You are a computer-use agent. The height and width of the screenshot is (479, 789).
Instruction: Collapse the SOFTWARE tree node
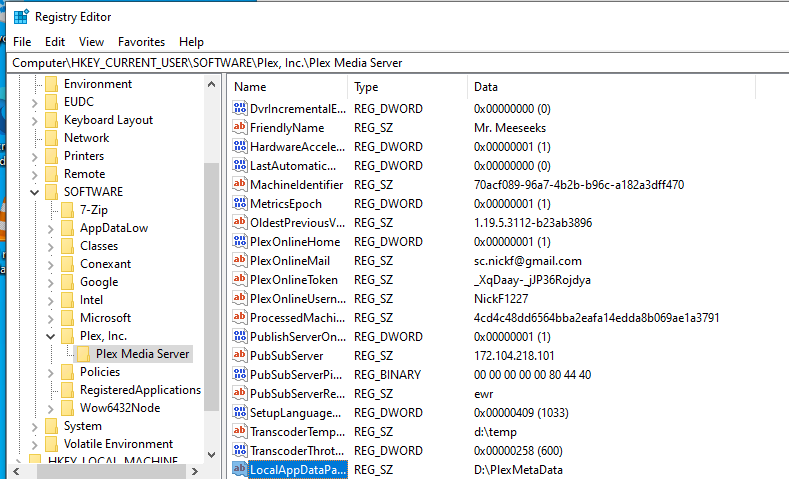tap(36, 192)
